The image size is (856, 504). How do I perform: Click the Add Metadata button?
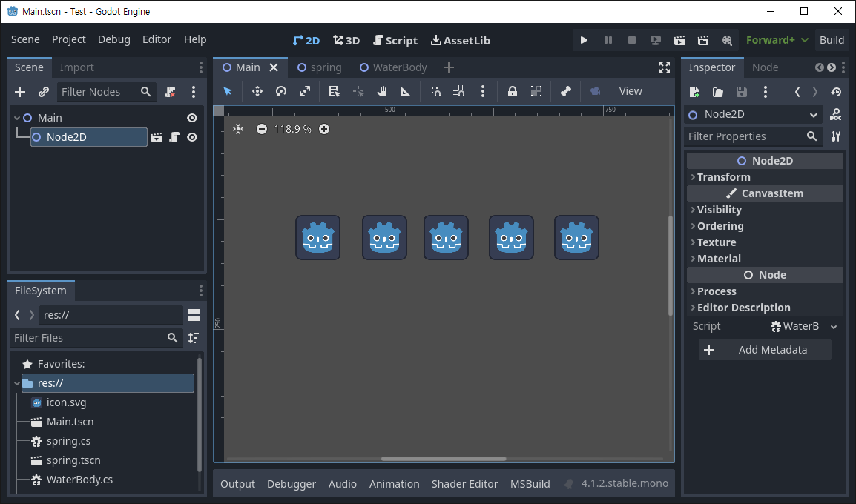(x=765, y=350)
